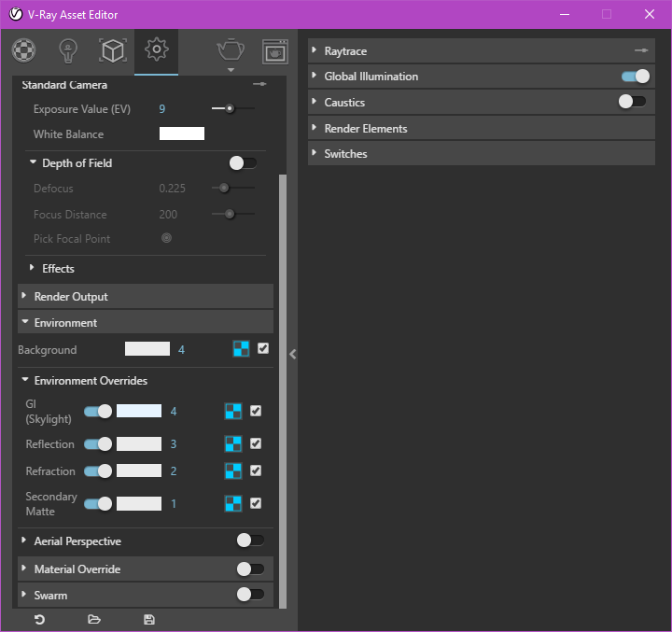This screenshot has height=632, width=672.
Task: Uncheck Reflection texture checkbox
Action: tap(256, 443)
